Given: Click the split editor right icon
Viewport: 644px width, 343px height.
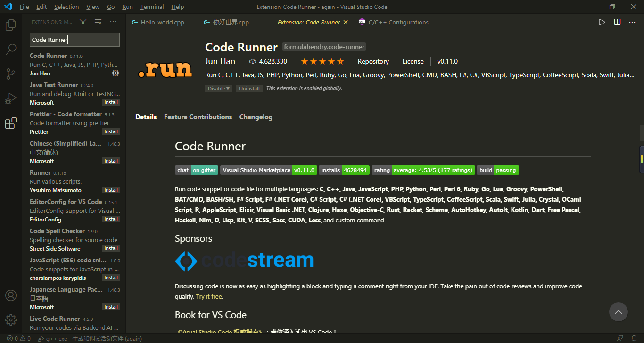Looking at the screenshot, I should pos(617,22).
